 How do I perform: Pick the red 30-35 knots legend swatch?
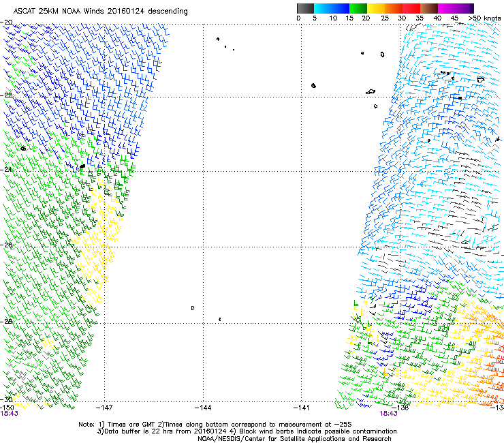411,8
